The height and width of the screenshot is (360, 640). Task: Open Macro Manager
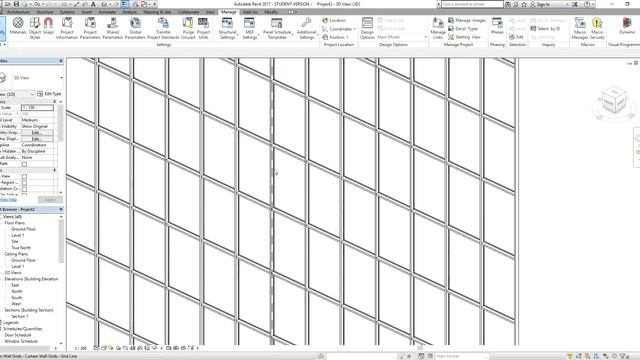(580, 27)
